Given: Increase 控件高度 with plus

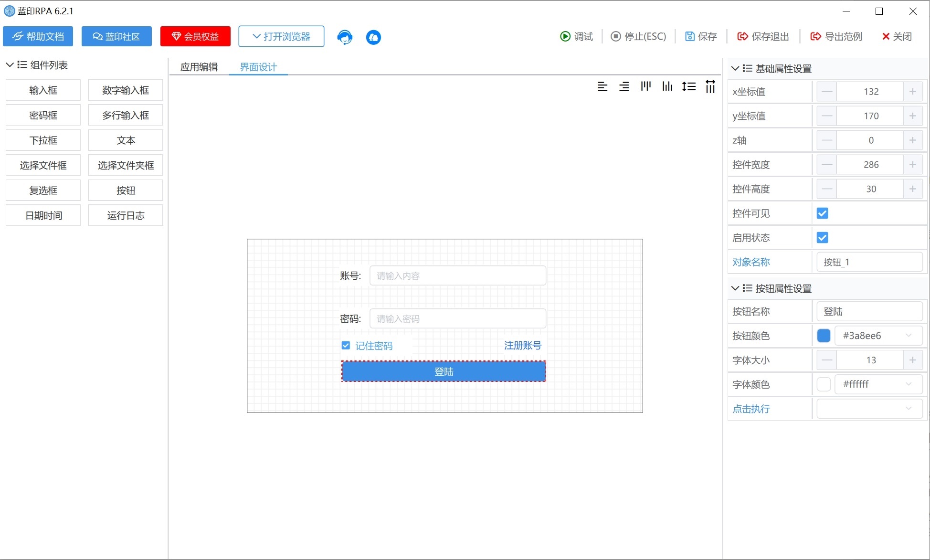Looking at the screenshot, I should 913,189.
